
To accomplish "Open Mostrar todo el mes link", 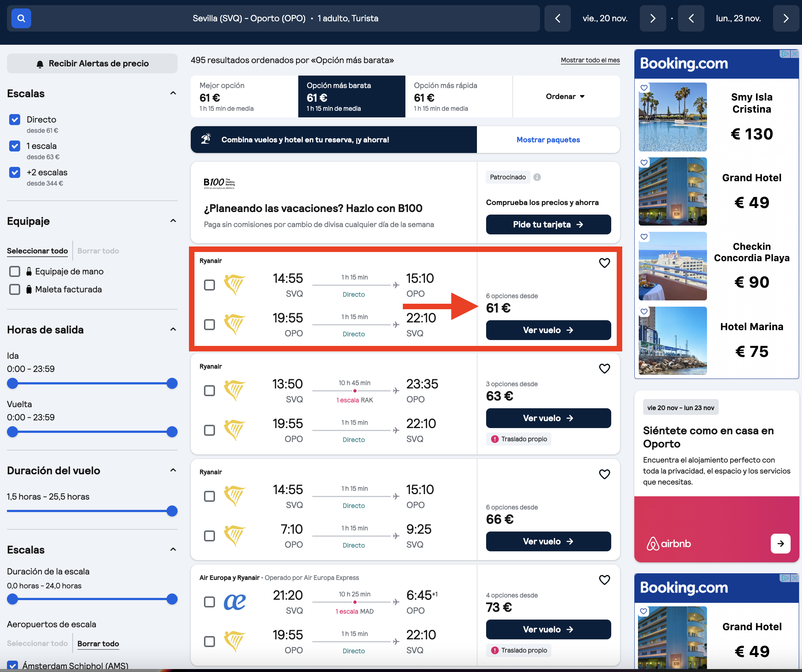I will tap(590, 60).
